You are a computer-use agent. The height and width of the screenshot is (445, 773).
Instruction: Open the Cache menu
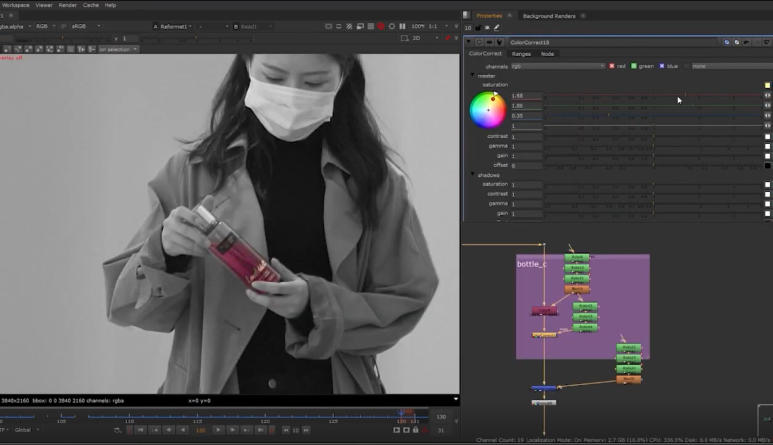[x=91, y=5]
